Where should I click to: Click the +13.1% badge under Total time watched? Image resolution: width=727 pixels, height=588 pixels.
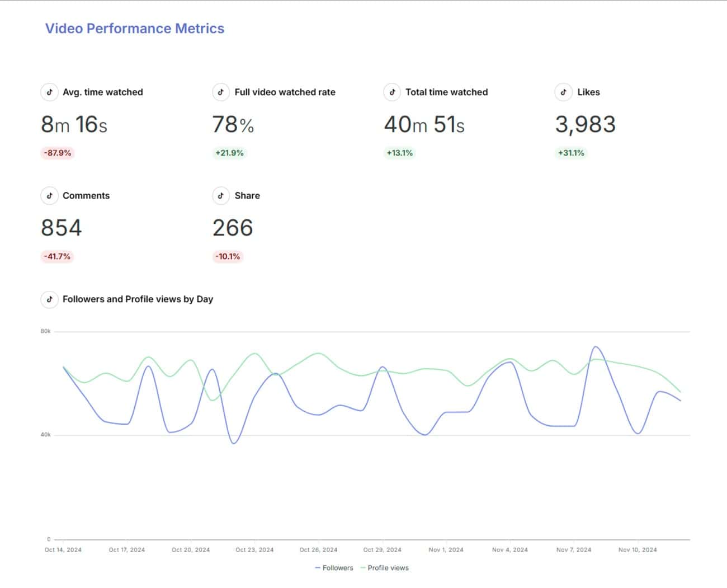pos(399,152)
